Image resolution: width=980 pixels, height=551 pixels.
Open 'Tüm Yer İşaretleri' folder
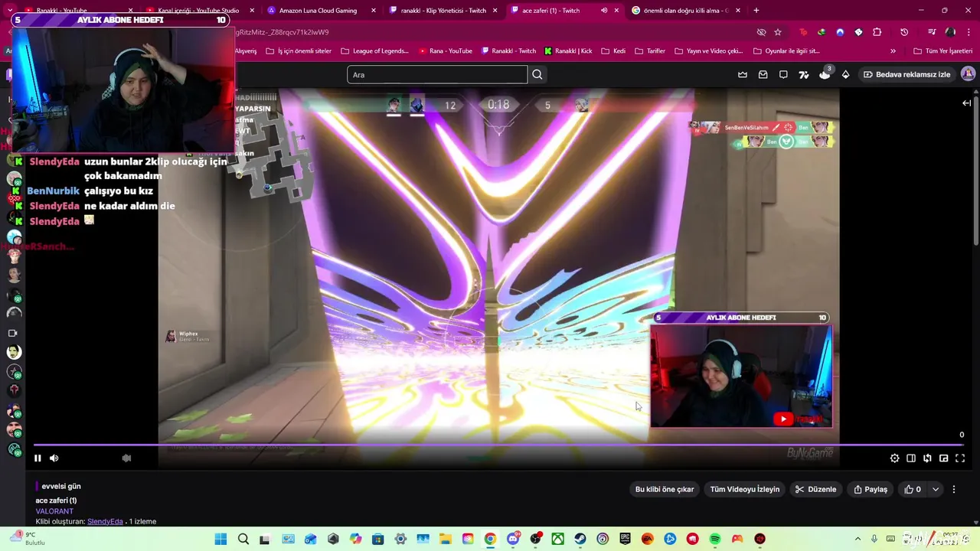pyautogui.click(x=943, y=51)
